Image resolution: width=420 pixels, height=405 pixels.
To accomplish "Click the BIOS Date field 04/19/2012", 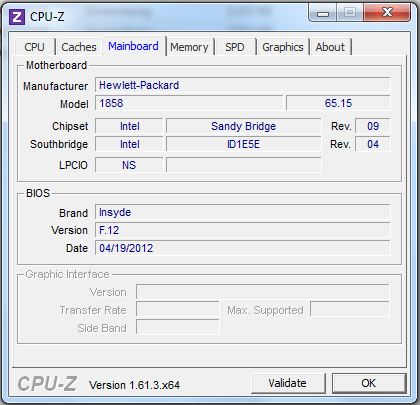I will coord(242,248).
